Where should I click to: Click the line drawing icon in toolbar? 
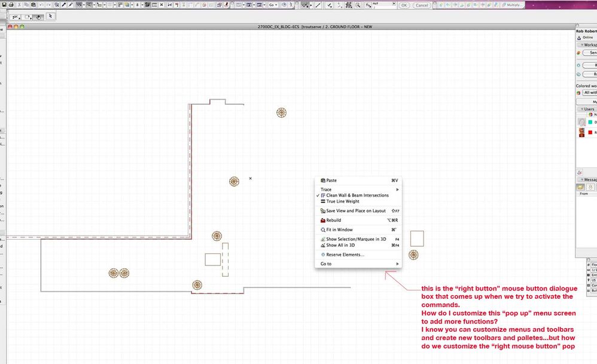(x=318, y=5)
